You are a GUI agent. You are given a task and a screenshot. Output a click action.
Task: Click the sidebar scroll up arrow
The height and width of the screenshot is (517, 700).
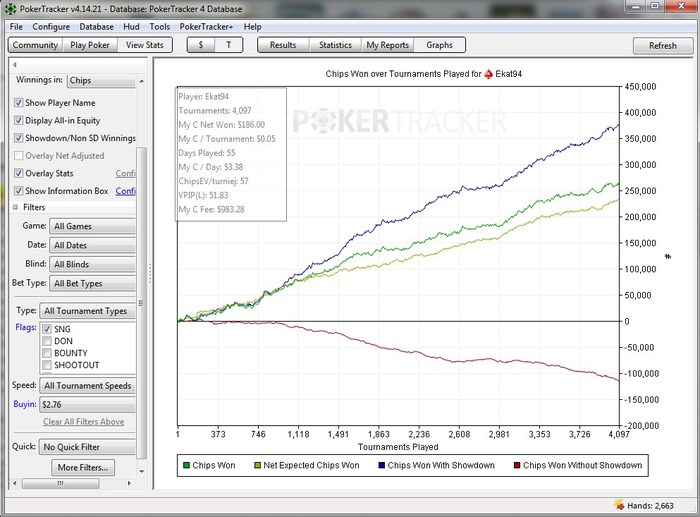(x=142, y=81)
